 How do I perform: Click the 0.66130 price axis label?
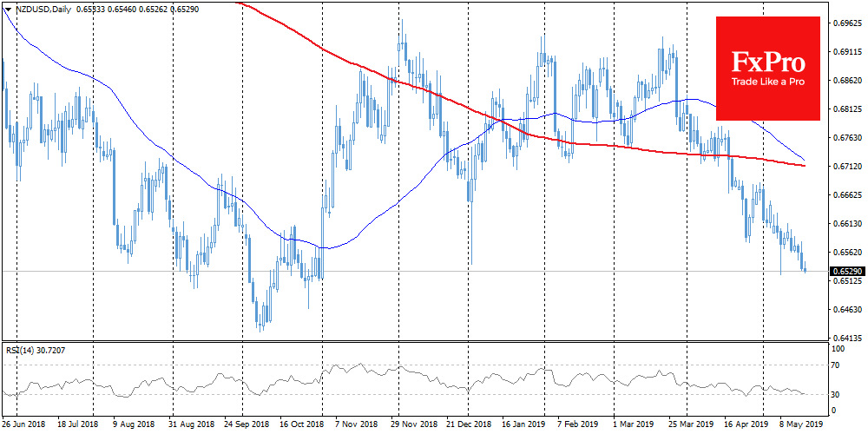[x=845, y=224]
